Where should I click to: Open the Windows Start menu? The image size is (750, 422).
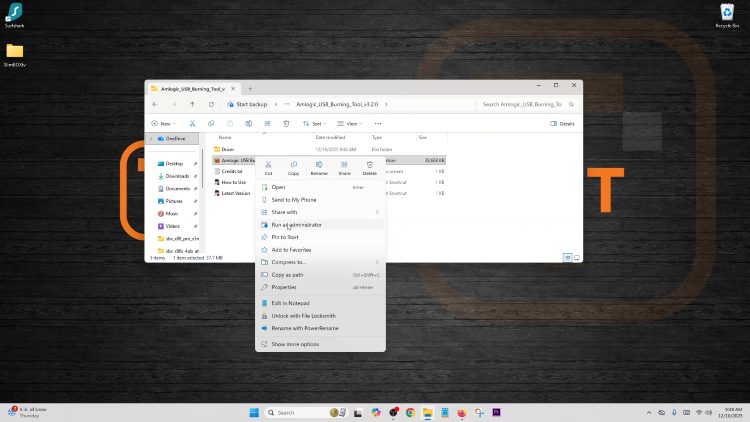pos(254,412)
